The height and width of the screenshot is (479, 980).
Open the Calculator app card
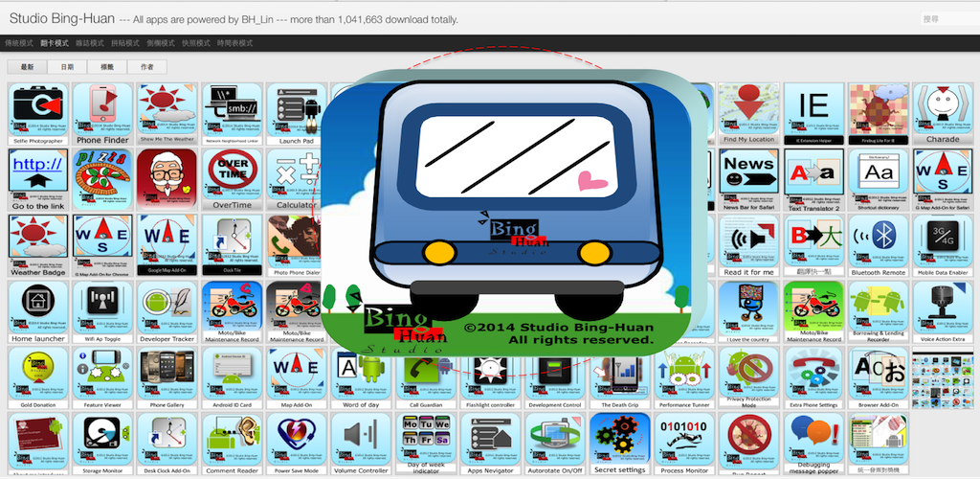tap(295, 179)
